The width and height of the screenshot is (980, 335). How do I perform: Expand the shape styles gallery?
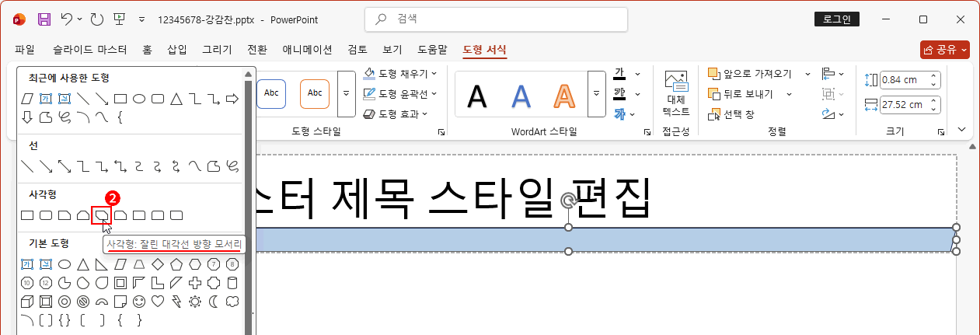[x=347, y=93]
